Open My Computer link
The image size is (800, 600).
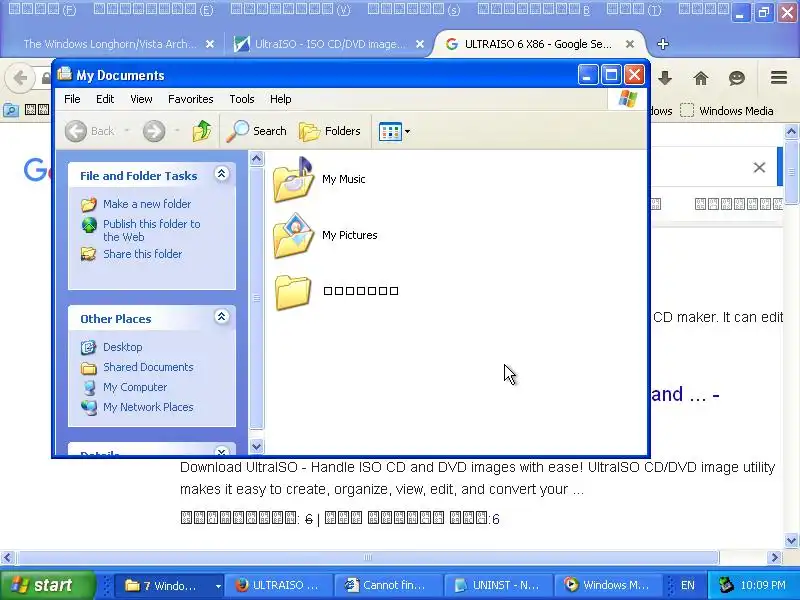click(135, 387)
